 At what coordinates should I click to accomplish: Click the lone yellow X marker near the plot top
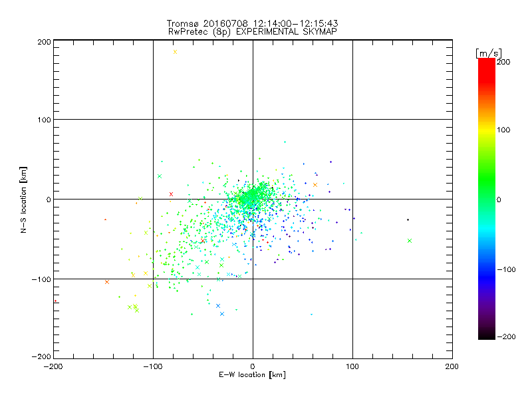tap(175, 52)
